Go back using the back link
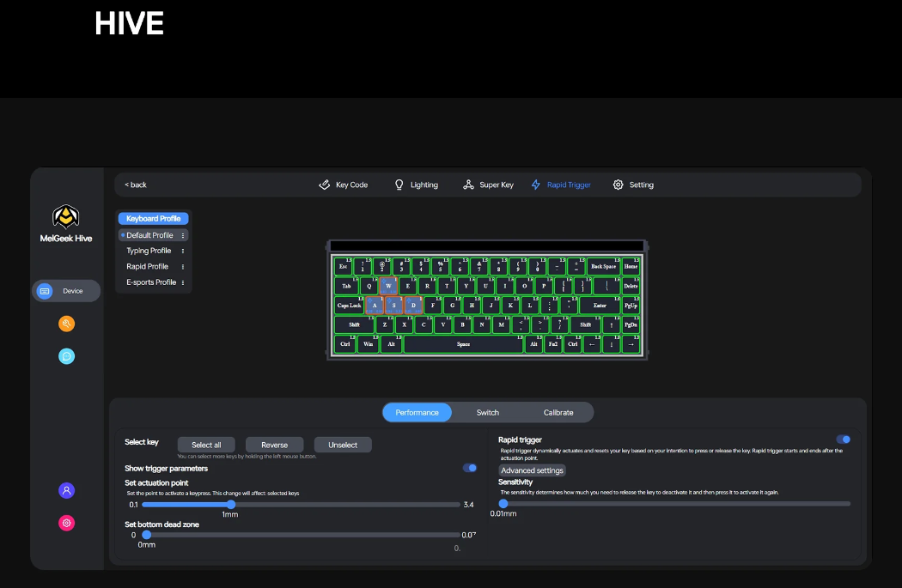This screenshot has width=902, height=588. [136, 185]
